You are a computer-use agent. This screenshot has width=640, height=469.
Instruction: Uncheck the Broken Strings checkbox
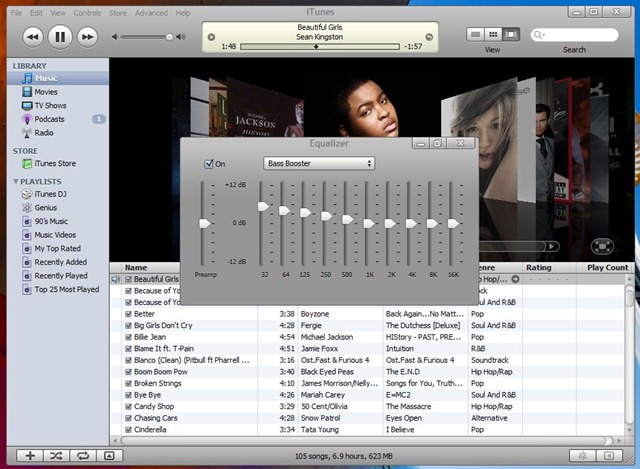128,383
